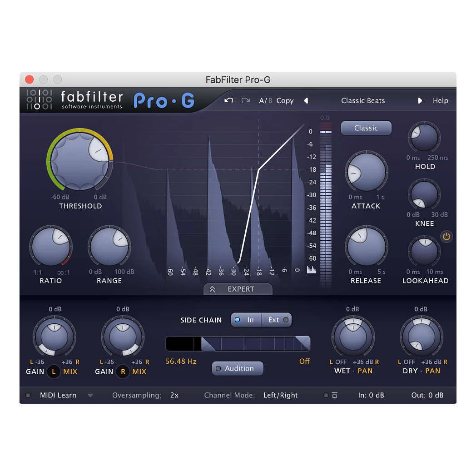476x476 pixels.
Task: Click the Dry Pan knob
Action: click(421, 337)
